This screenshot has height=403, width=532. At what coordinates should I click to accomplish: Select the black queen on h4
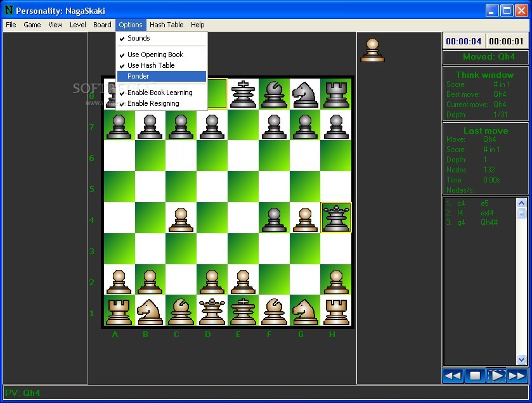[336, 217]
